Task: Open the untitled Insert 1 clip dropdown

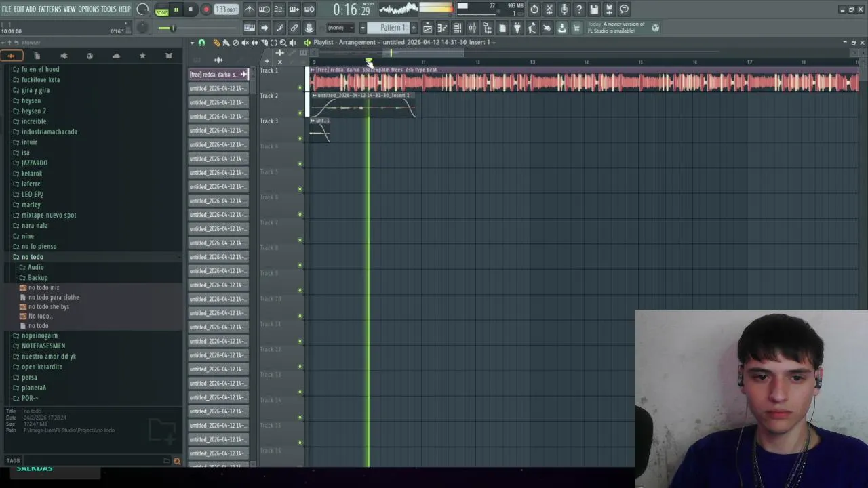Action: click(x=494, y=42)
